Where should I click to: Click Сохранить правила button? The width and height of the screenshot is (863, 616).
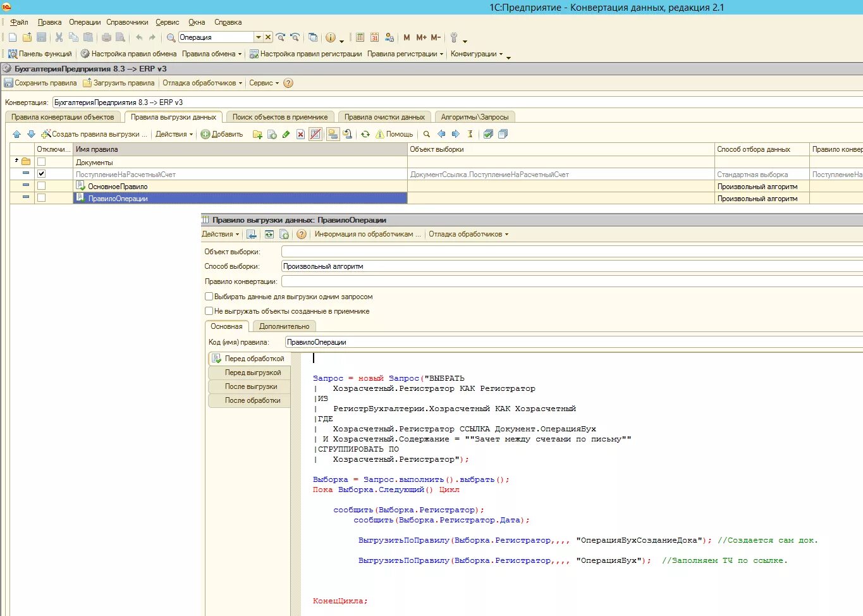click(x=40, y=83)
